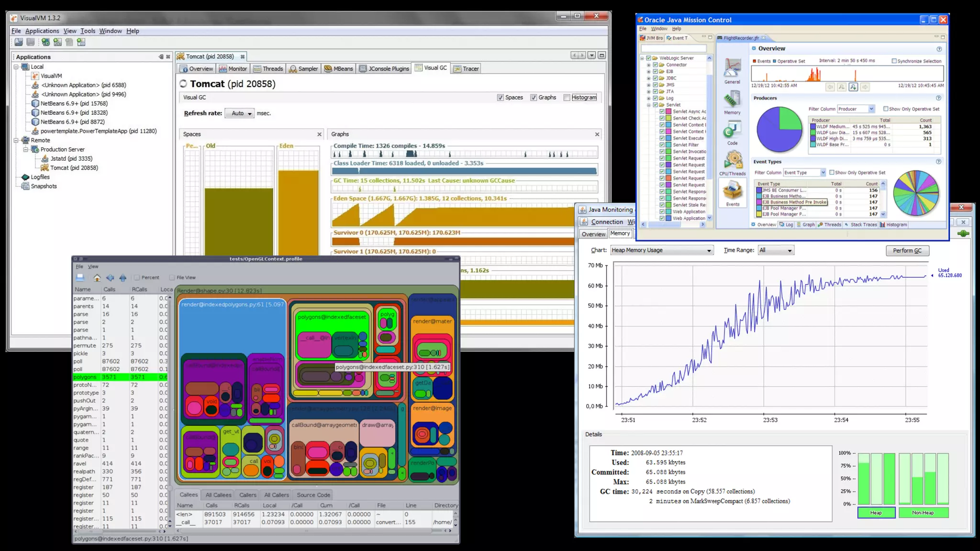Enable the Percent checkbox in profile viewer
This screenshot has width=980, height=551.
pos(137,277)
